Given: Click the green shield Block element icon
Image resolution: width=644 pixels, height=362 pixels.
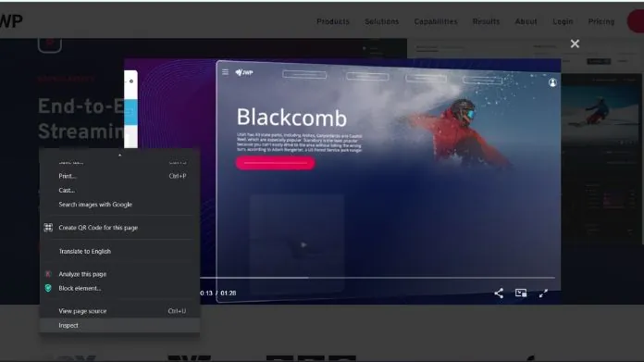Looking at the screenshot, I should [x=48, y=288].
